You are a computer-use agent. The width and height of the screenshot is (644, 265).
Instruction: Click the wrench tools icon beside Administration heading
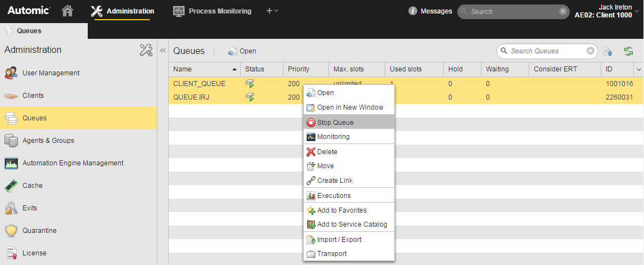tap(146, 50)
